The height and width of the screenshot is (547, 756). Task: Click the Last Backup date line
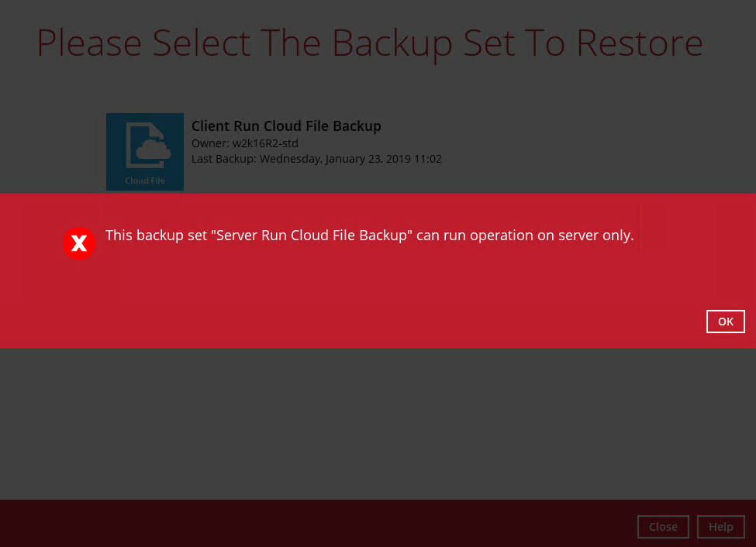coord(316,159)
